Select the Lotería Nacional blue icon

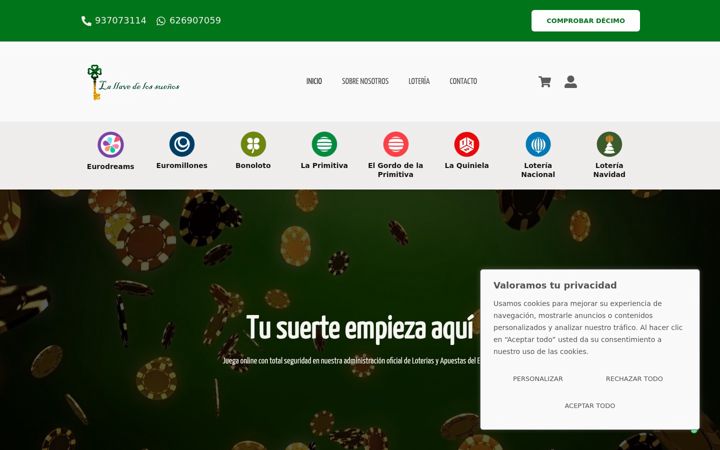tap(538, 144)
